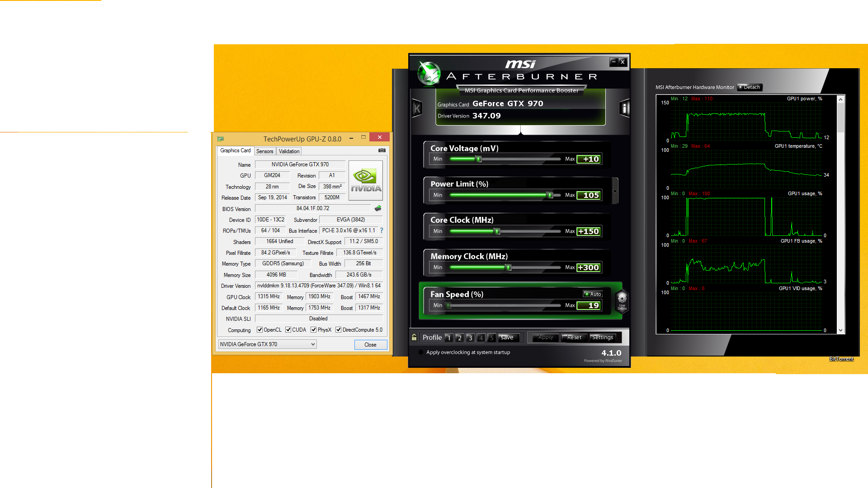Click the Kombustor K button in Afterburner
The image size is (868, 488).
click(x=417, y=108)
